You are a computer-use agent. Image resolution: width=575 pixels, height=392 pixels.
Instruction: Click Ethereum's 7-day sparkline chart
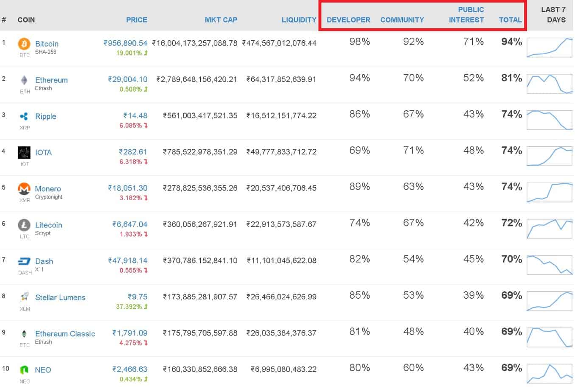[x=550, y=84]
